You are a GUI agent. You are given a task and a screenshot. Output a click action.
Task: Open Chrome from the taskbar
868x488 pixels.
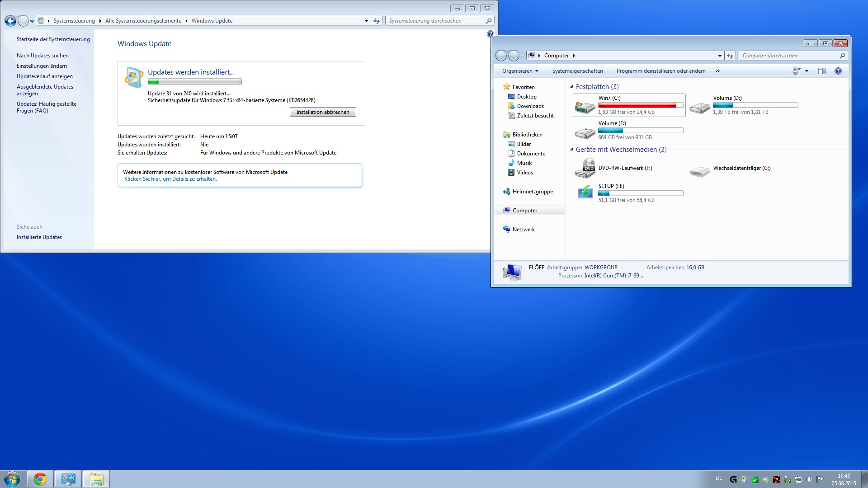40,479
